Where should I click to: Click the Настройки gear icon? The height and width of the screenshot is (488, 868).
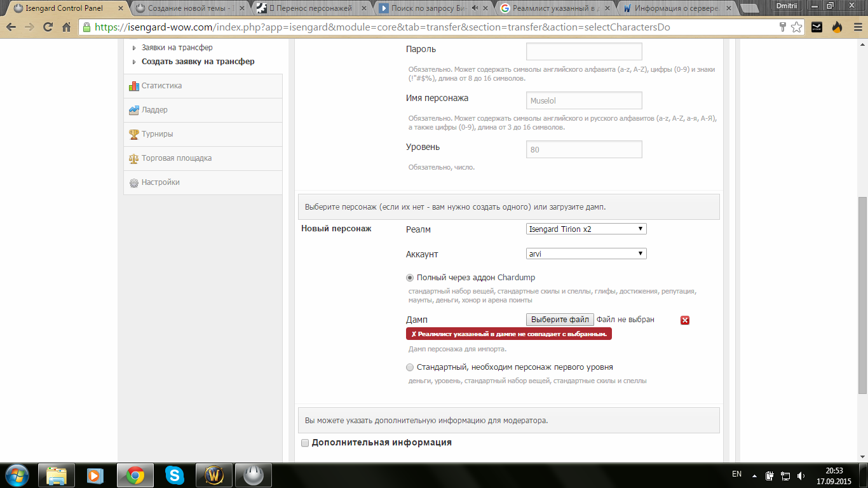[x=134, y=183]
